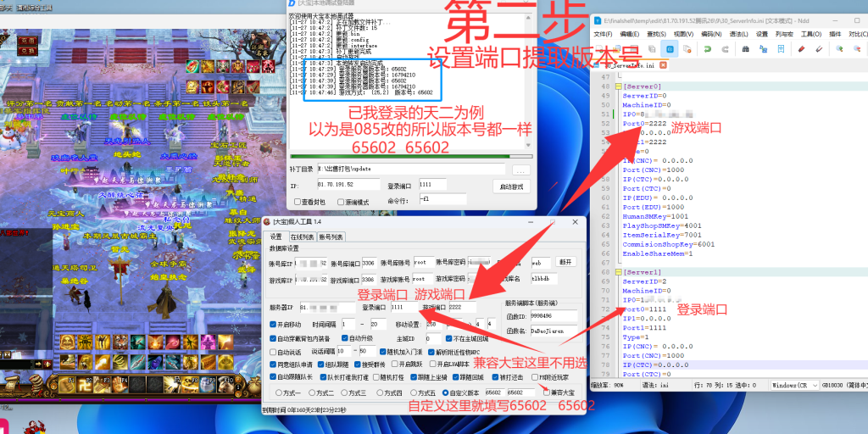868x434 pixels.
Task: Click the highlighted blue toolbar icon in Ndd
Action: coord(670,48)
